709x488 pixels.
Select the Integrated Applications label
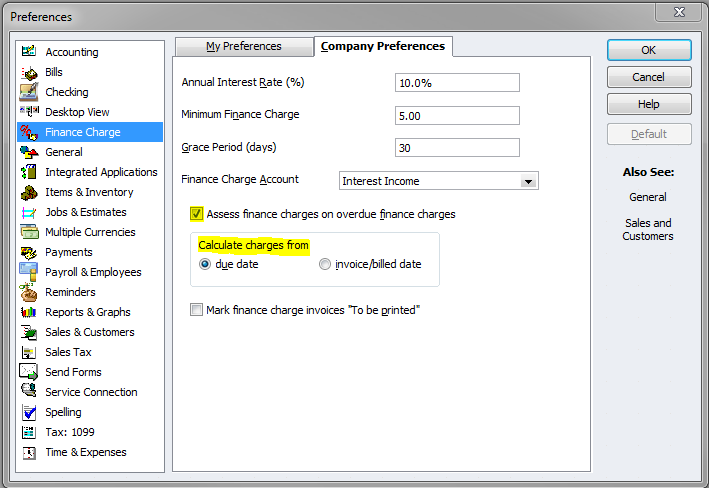click(x=101, y=172)
